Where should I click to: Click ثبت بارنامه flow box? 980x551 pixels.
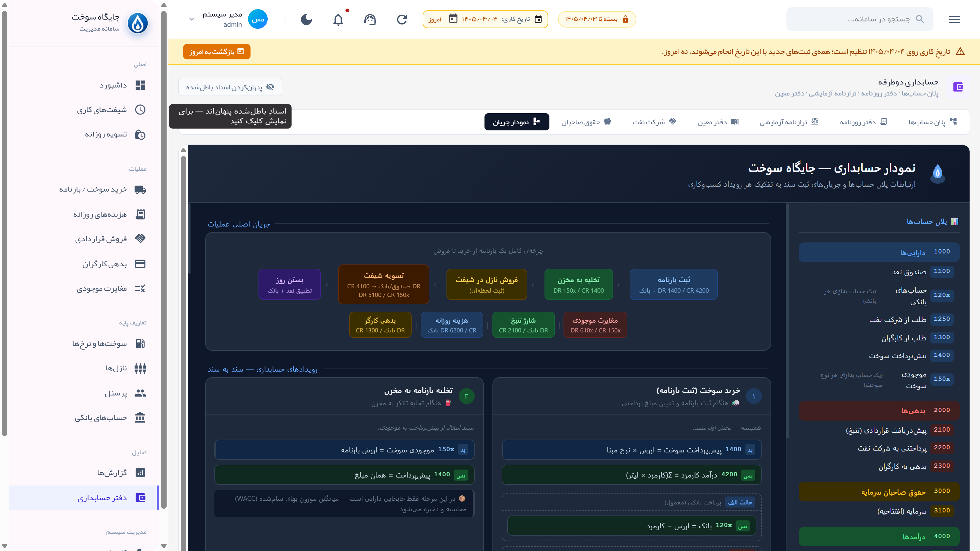[x=673, y=284]
